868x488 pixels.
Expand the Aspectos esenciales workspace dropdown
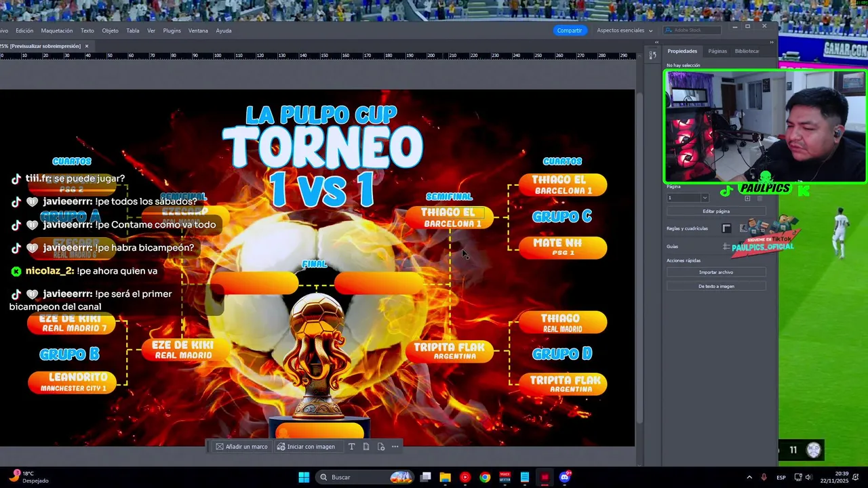[625, 30]
